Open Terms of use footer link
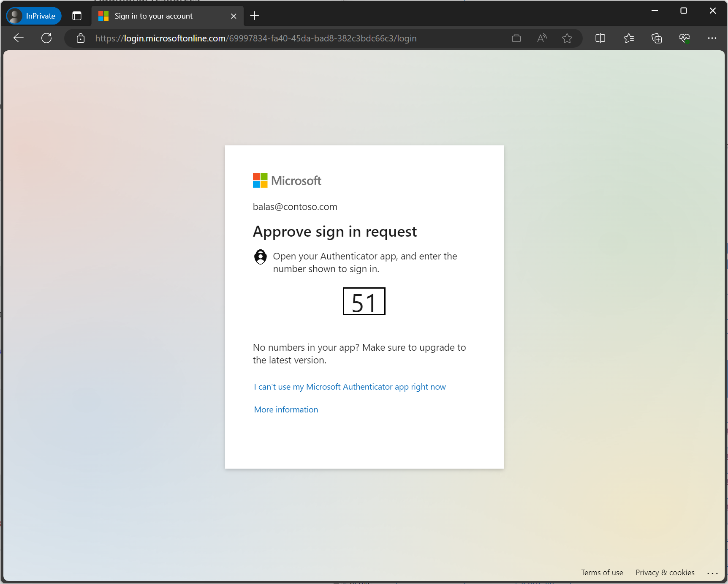 (x=602, y=573)
